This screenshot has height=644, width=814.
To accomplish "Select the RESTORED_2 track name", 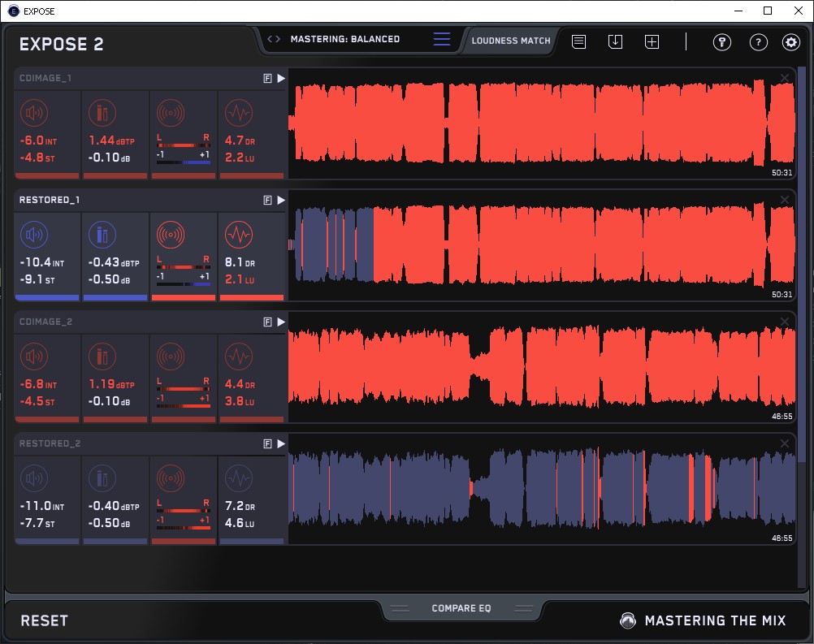I will [x=50, y=443].
